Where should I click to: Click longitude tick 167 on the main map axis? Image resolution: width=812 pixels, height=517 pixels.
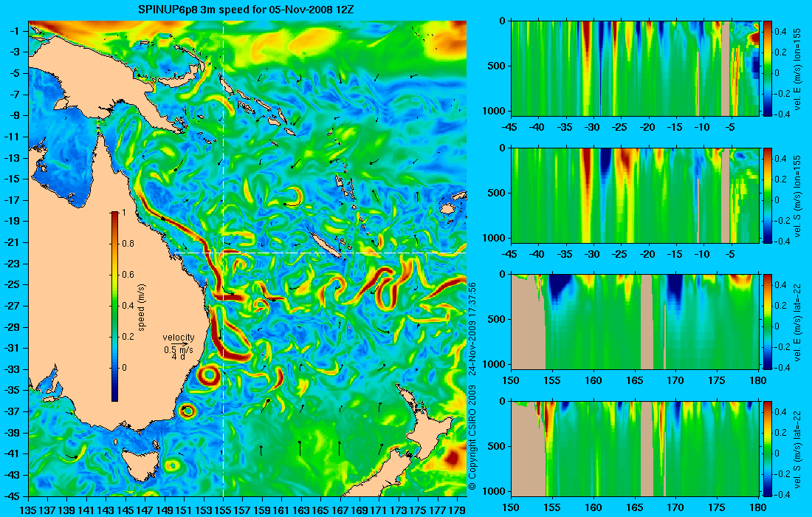340,510
